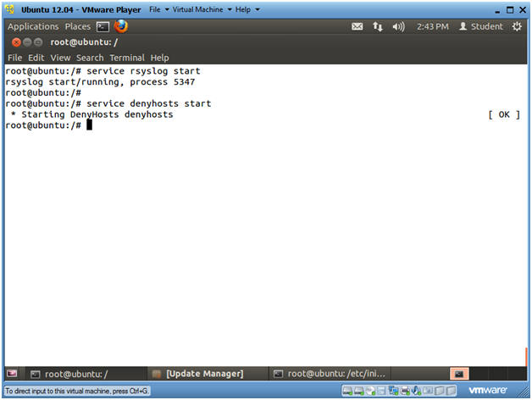Viewport: 532px width, 400px height.
Task: Open the terminal File menu
Action: click(x=14, y=58)
